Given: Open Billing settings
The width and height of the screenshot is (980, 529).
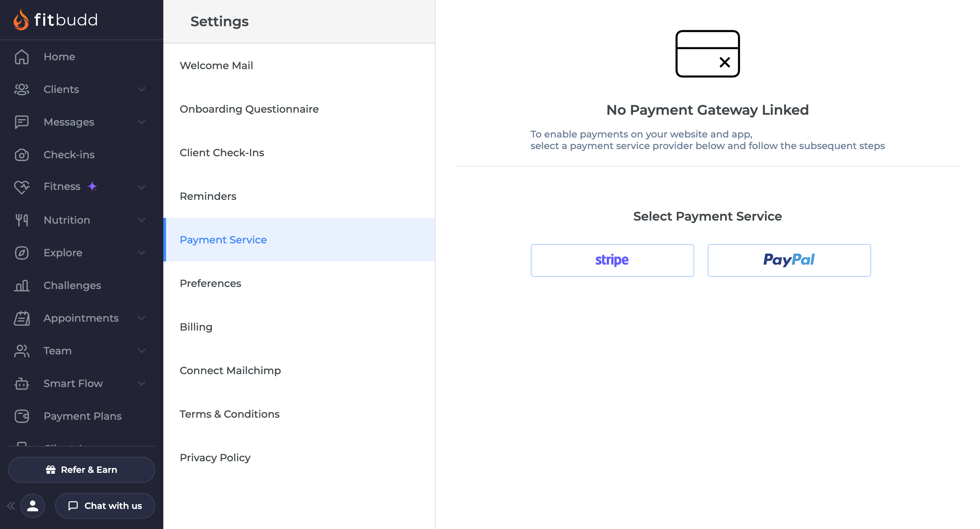Looking at the screenshot, I should click(299, 327).
